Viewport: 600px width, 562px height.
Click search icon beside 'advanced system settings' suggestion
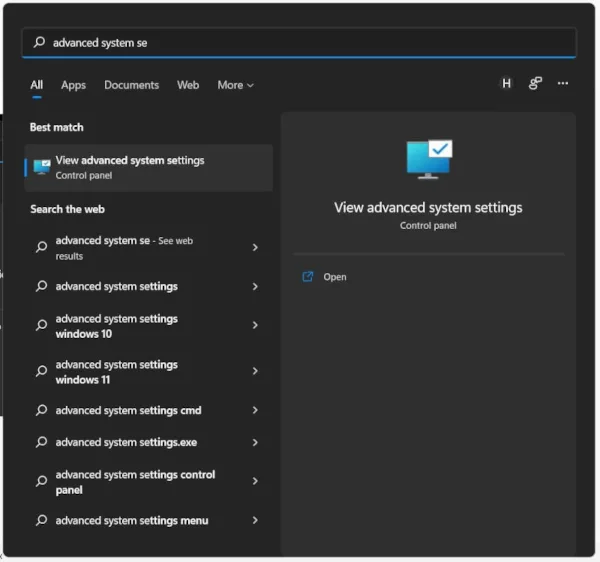(x=41, y=286)
